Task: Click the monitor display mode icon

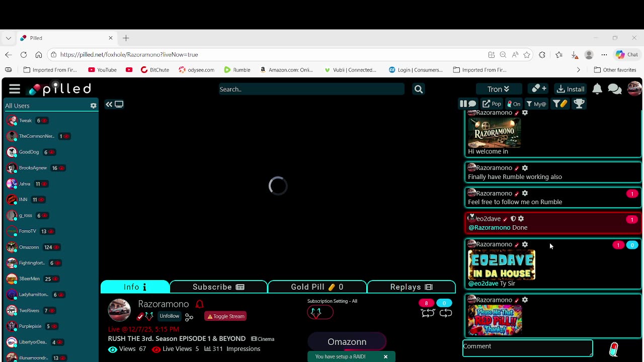Action: coord(119,104)
